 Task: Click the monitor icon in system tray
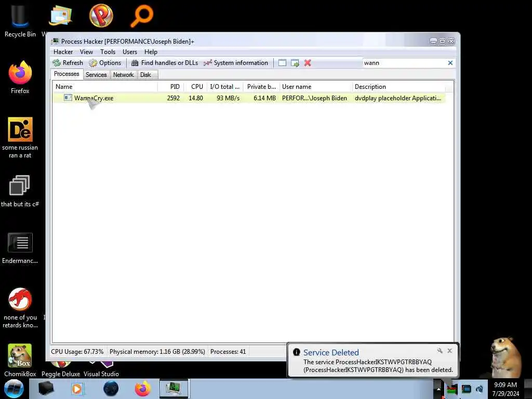pos(466,389)
